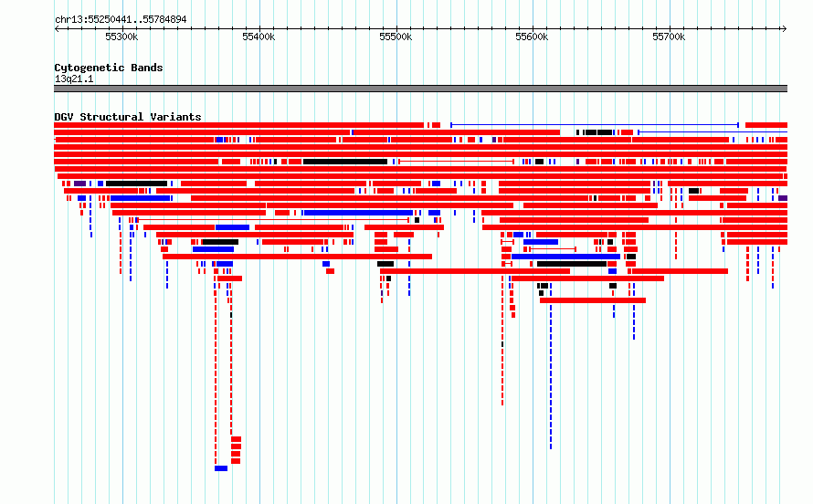Click the lowest blue variant under dashed red column
The height and width of the screenshot is (504, 813).
[x=221, y=468]
